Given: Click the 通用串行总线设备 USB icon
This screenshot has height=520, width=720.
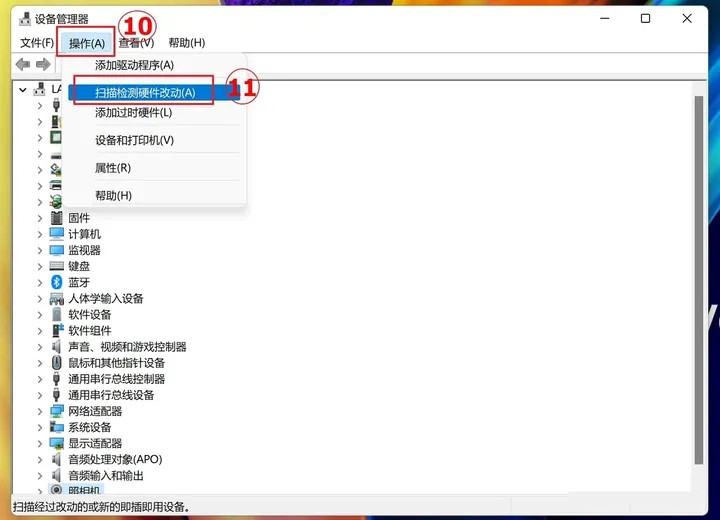Looking at the screenshot, I should tap(56, 395).
